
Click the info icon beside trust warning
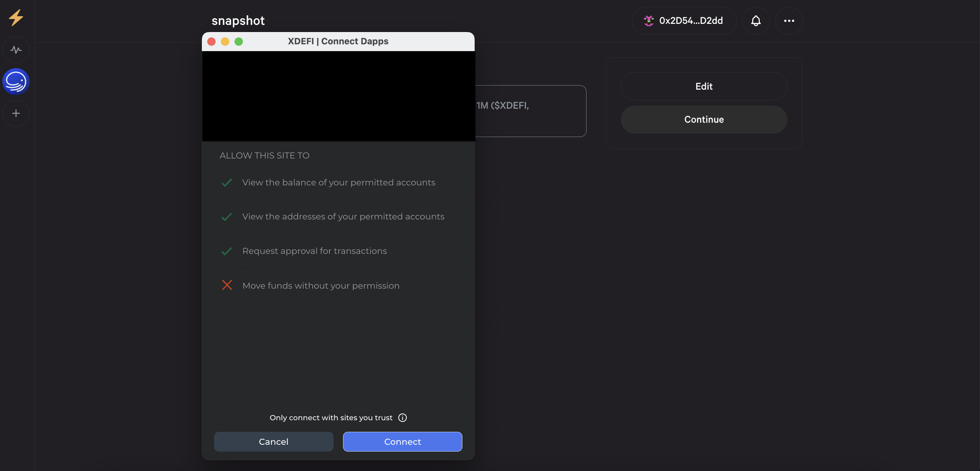click(402, 417)
